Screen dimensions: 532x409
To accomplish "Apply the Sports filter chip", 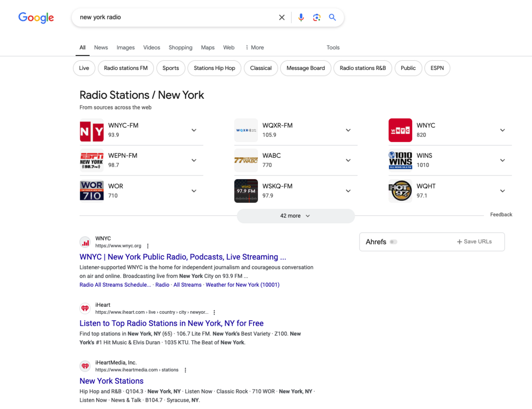I will (x=171, y=68).
